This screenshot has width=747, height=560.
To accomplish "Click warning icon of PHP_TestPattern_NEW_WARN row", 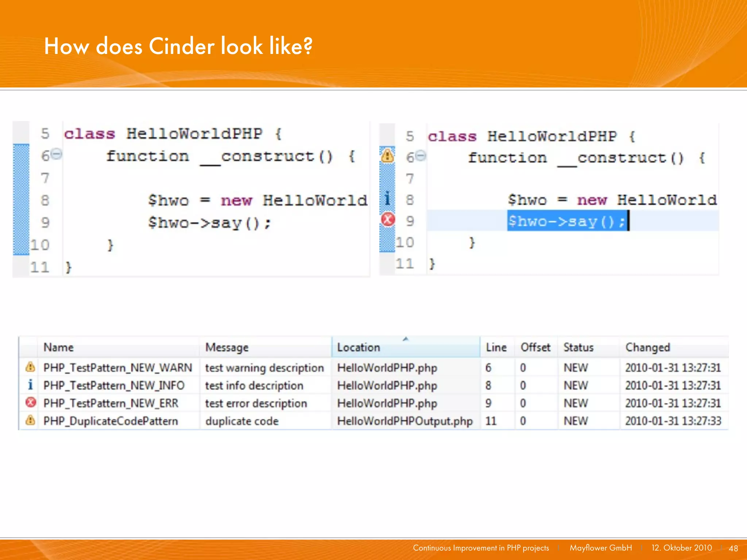I will click(x=30, y=367).
